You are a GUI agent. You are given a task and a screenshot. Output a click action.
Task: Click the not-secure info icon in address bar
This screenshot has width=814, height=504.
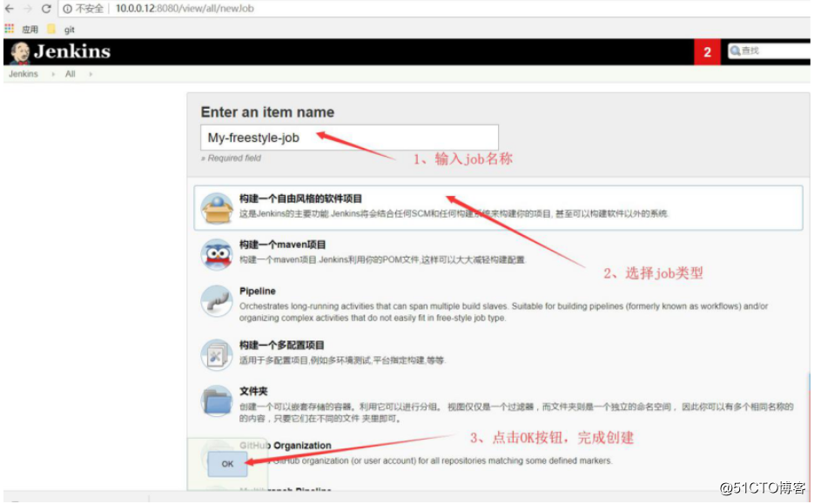pyautogui.click(x=68, y=9)
